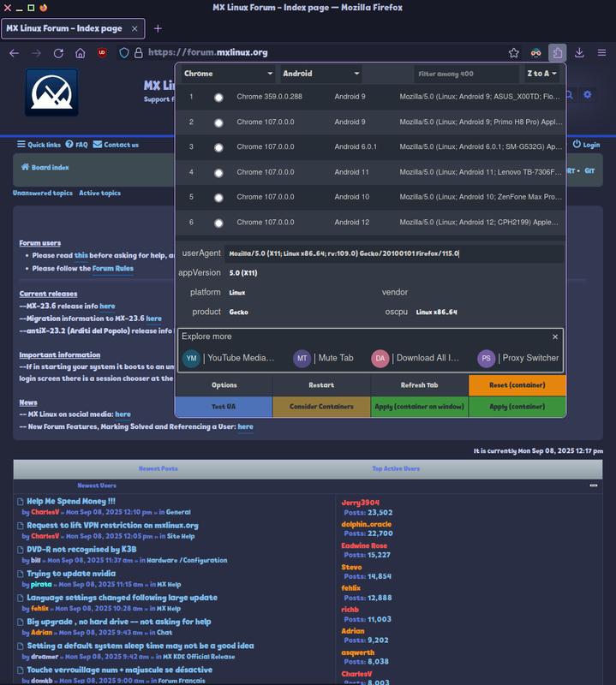Click the Restart button

321,384
